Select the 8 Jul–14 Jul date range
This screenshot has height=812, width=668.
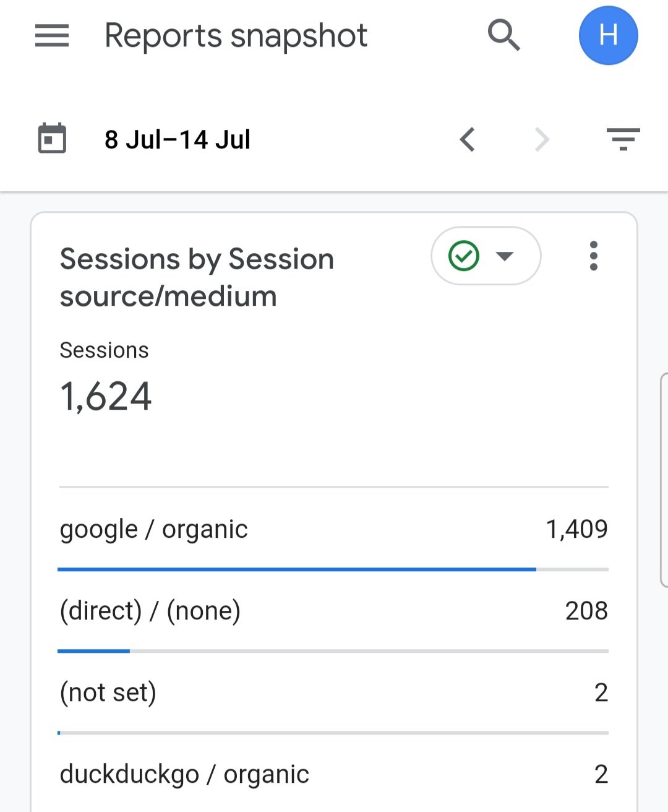[x=178, y=139]
